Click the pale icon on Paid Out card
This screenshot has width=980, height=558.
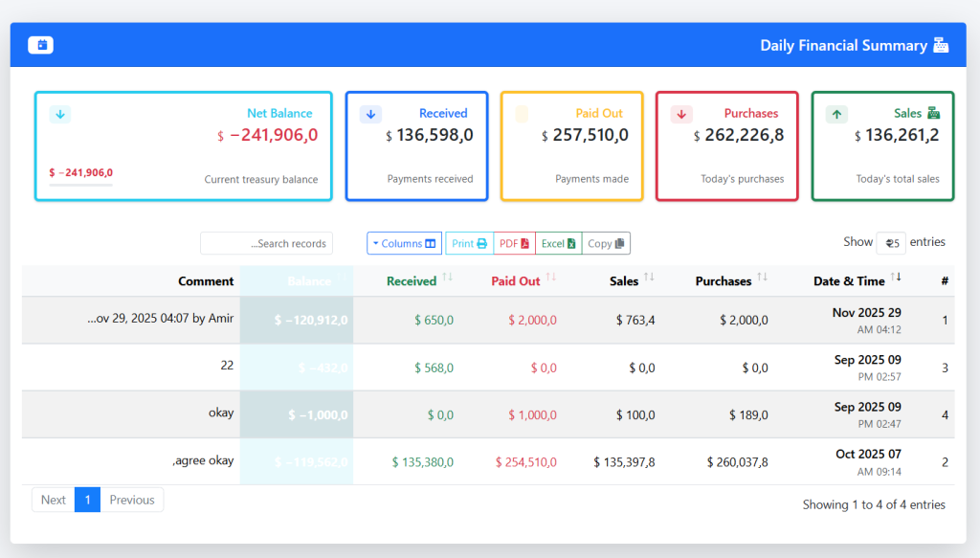(x=522, y=115)
